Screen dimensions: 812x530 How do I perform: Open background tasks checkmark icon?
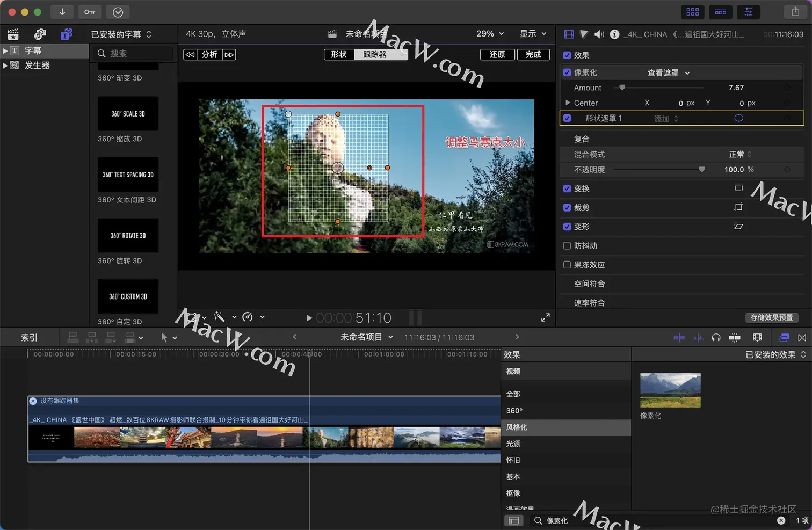(x=118, y=12)
